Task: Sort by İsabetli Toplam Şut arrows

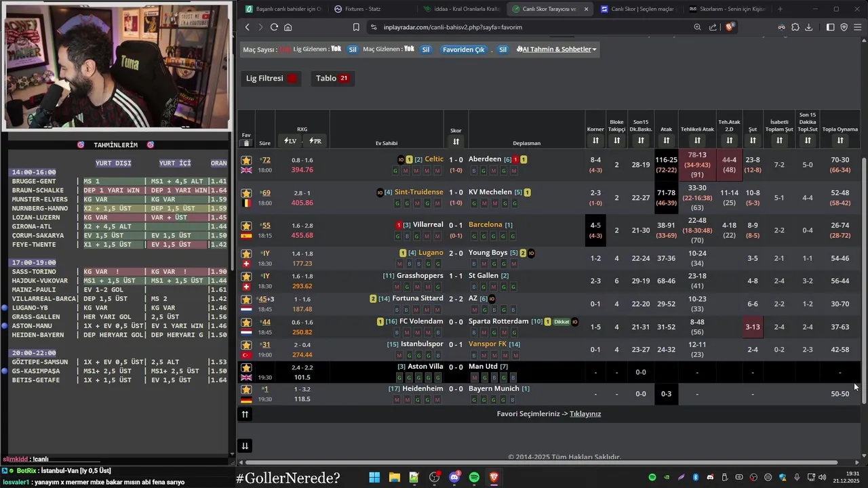Action: click(779, 140)
